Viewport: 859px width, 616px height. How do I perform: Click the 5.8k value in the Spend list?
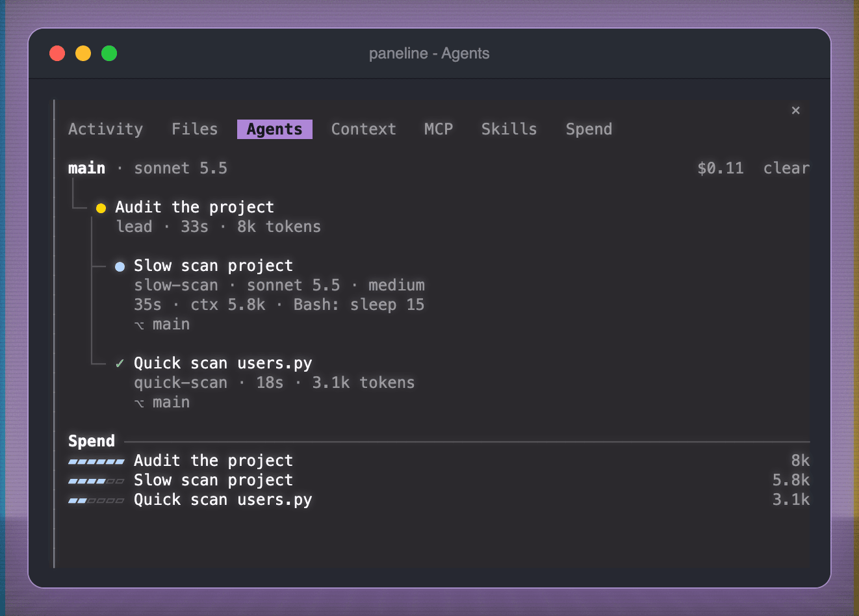[791, 480]
